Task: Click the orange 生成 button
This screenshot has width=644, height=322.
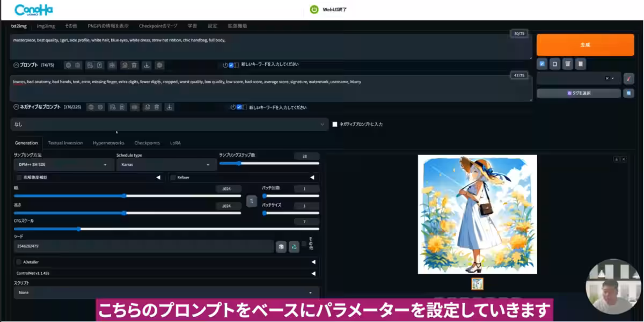Action: click(x=585, y=45)
